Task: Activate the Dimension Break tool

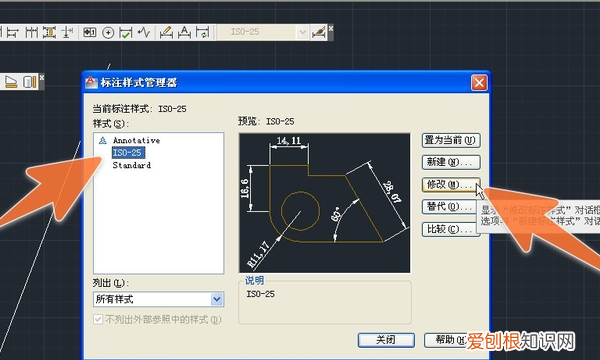Action: pyautogui.click(x=67, y=33)
